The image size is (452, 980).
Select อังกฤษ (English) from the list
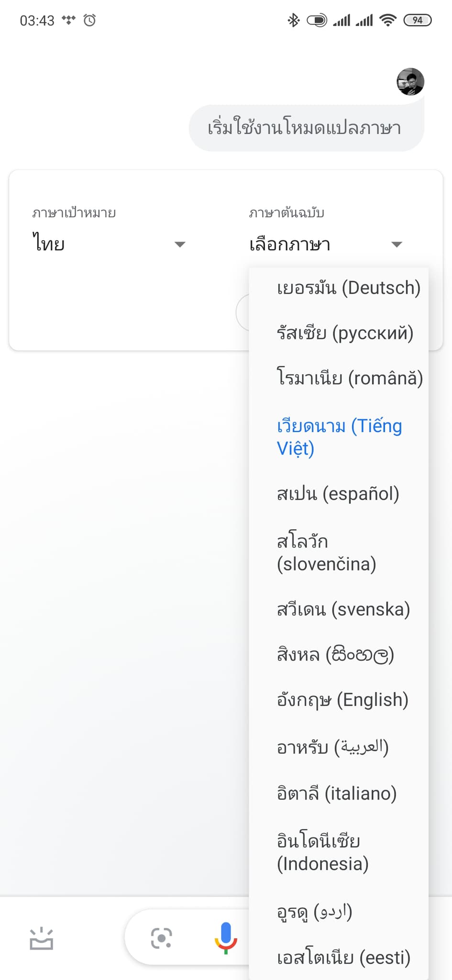342,700
